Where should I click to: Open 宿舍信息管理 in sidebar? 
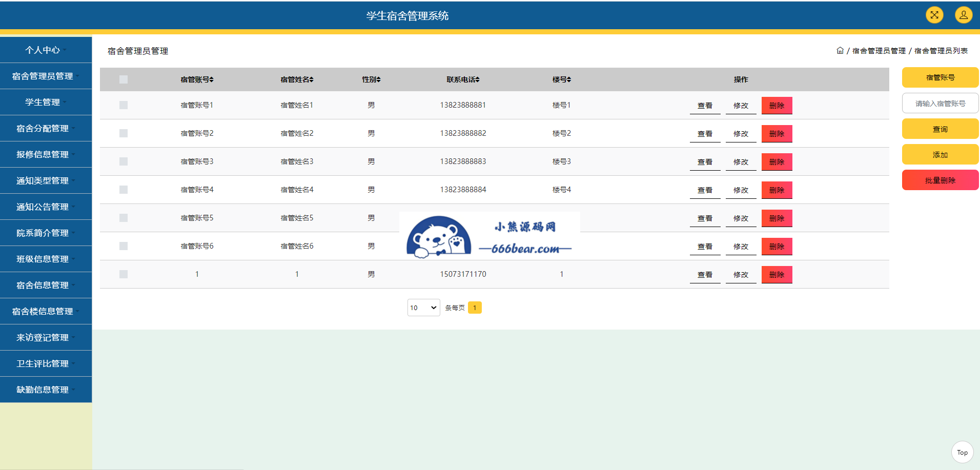[x=46, y=285]
